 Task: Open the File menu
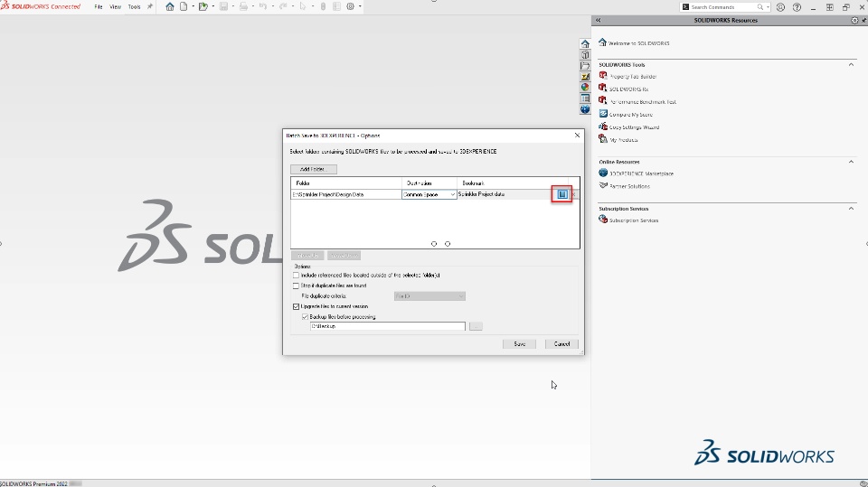click(98, 6)
